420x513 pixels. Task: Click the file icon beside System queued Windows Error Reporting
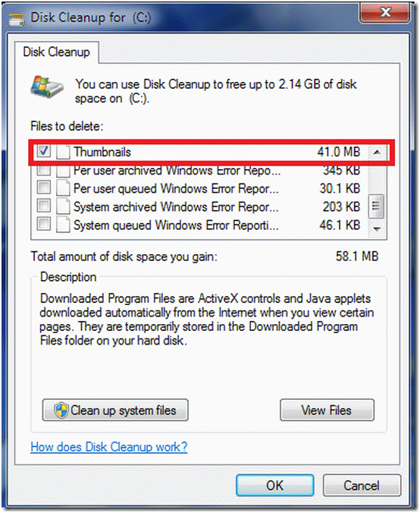(63, 225)
